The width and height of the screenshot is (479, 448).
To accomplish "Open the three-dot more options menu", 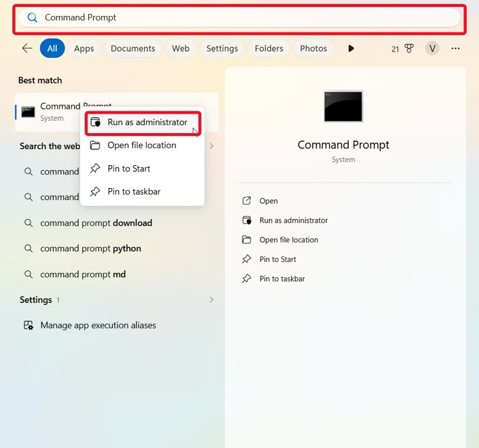I will point(455,48).
